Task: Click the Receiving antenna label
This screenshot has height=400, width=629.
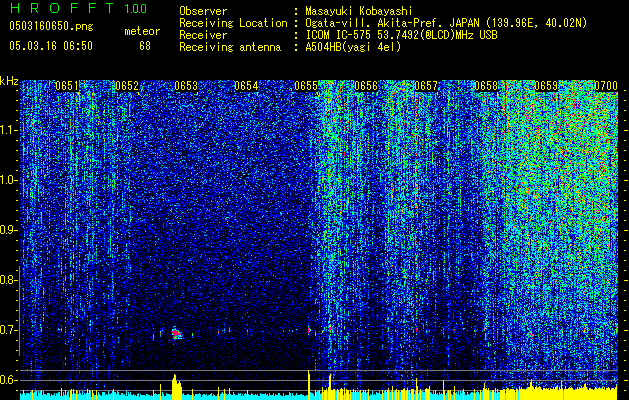Action: 230,47
